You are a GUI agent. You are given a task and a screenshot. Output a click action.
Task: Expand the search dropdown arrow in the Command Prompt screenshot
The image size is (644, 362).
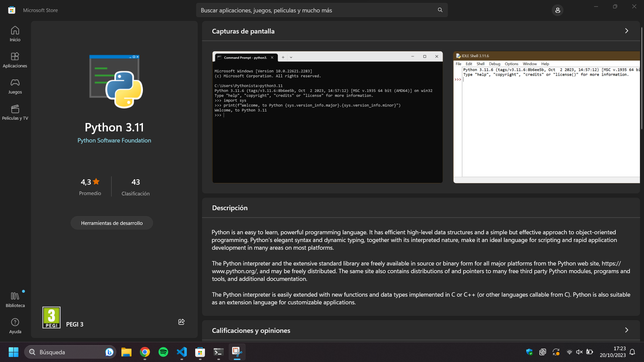click(290, 57)
